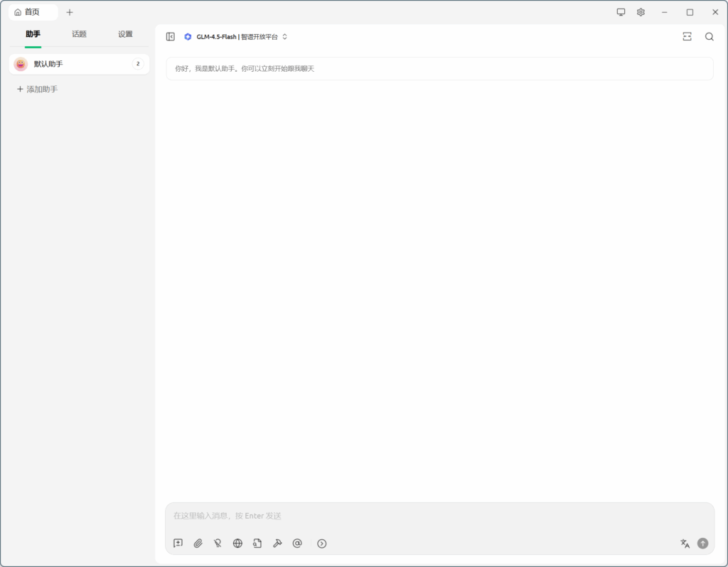Click the @ mention model icon
Screen dimensions: 728x567
click(x=297, y=544)
